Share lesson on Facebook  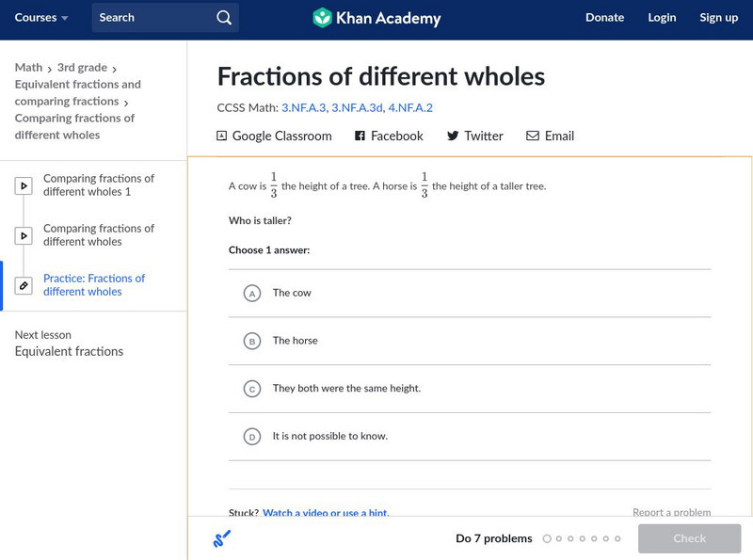(389, 136)
